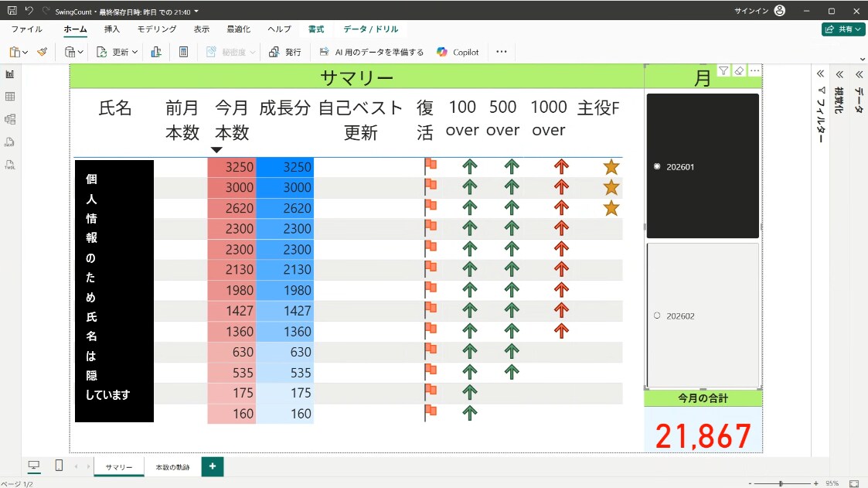Click the filter icon on 月 slicer
Screen dimensions: 868x488
[x=723, y=70]
